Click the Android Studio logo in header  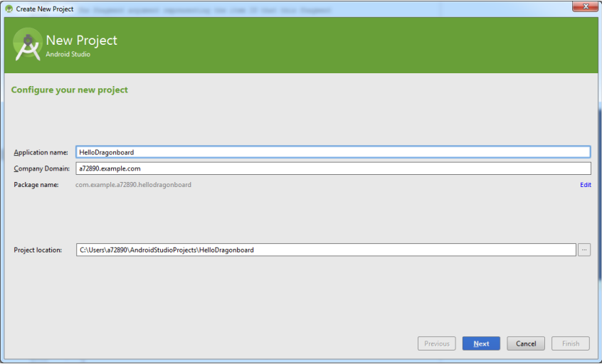[28, 45]
